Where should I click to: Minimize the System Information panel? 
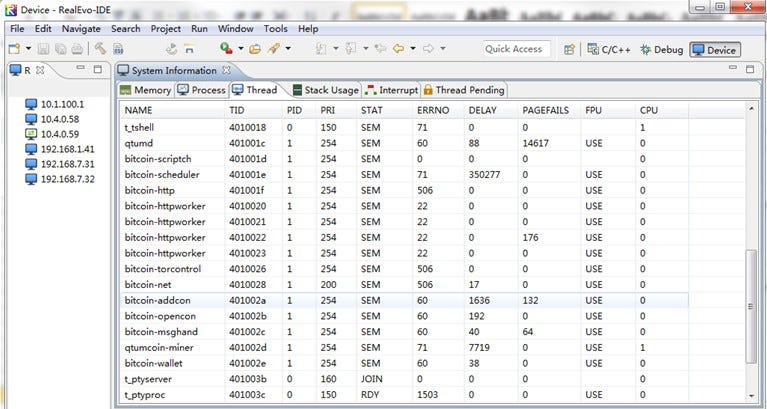coord(733,68)
